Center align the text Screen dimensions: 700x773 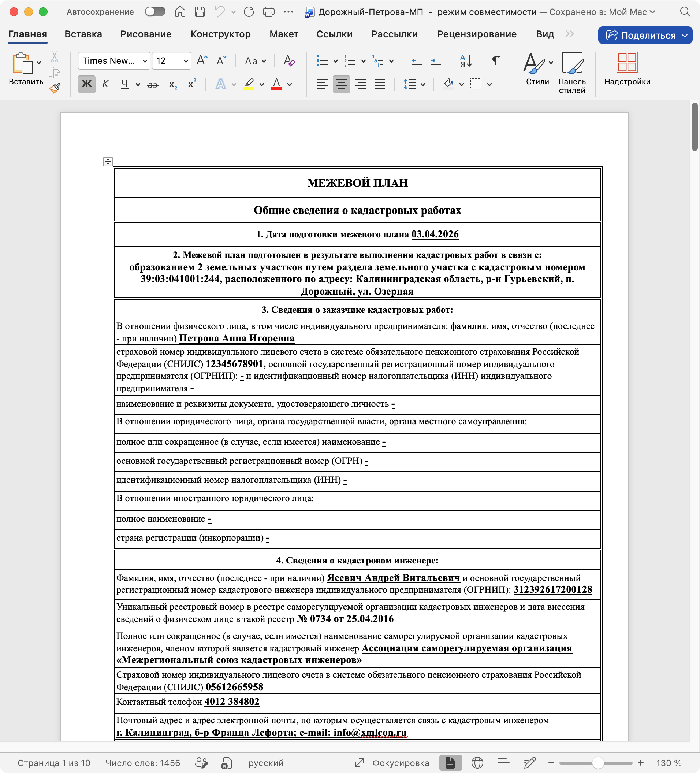[x=341, y=84]
